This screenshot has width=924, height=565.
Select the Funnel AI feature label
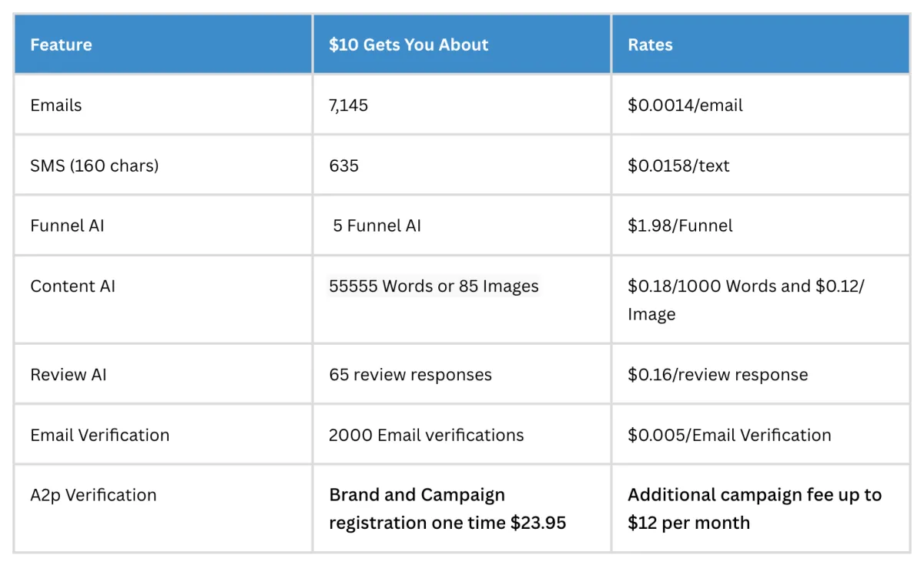[67, 226]
